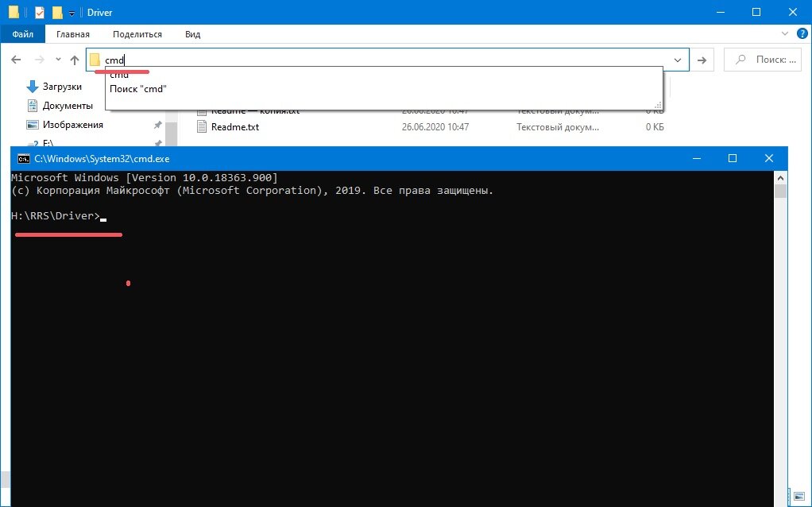The image size is (812, 507).
Task: Click the up arrow to go up one folder
Action: point(74,59)
